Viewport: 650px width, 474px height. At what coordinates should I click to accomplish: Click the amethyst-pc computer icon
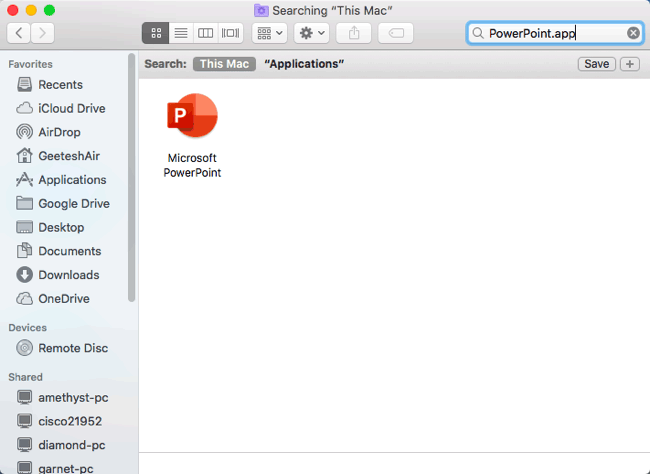[24, 397]
